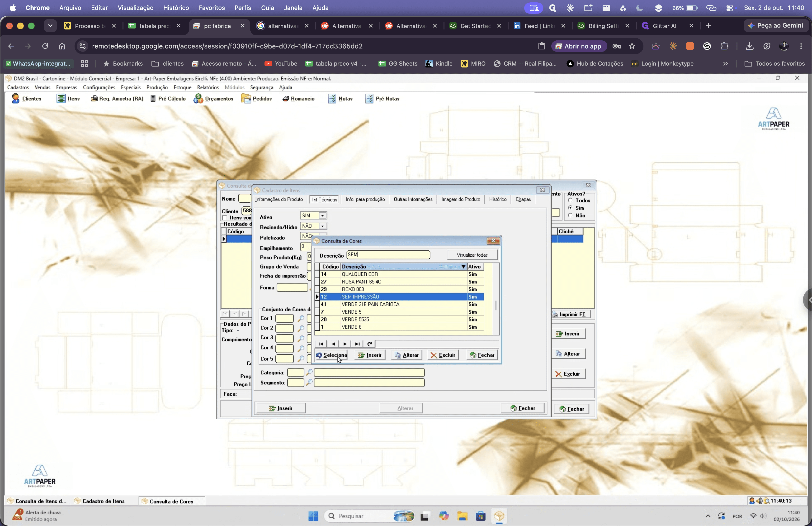This screenshot has height=526, width=812.
Task: Open Req. Amostra (RA) toolbar item
Action: pyautogui.click(x=117, y=99)
